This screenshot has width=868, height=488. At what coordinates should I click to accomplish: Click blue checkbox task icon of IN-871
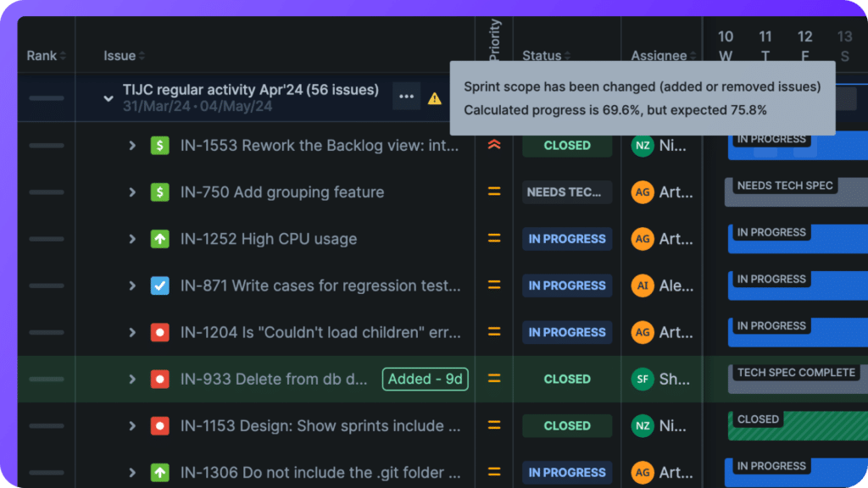(x=160, y=286)
